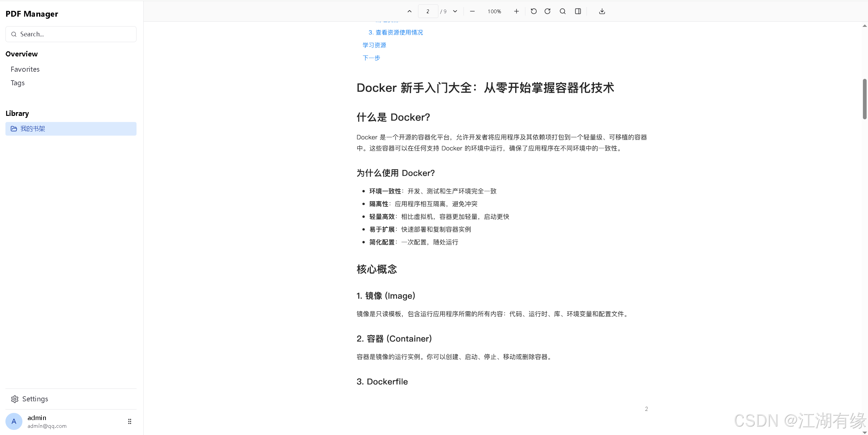Viewport: 868px width, 435px height.
Task: Select the 我的书架 library entry
Action: click(x=71, y=129)
